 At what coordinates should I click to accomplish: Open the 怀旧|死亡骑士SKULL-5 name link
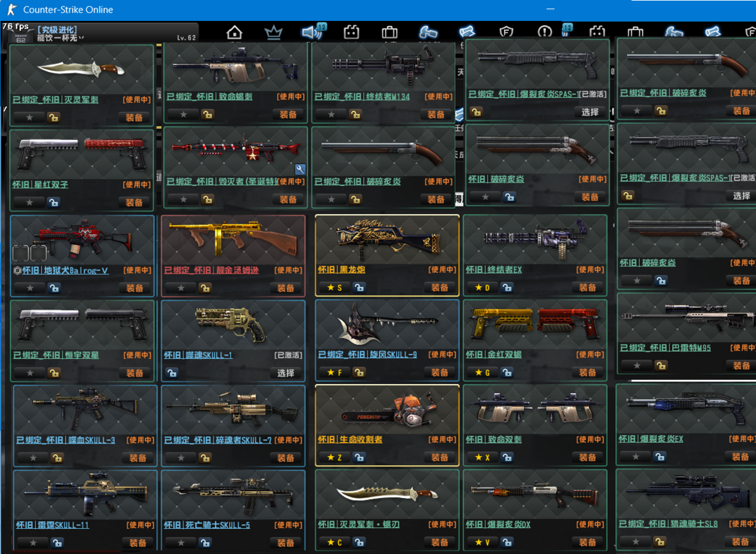click(206, 525)
